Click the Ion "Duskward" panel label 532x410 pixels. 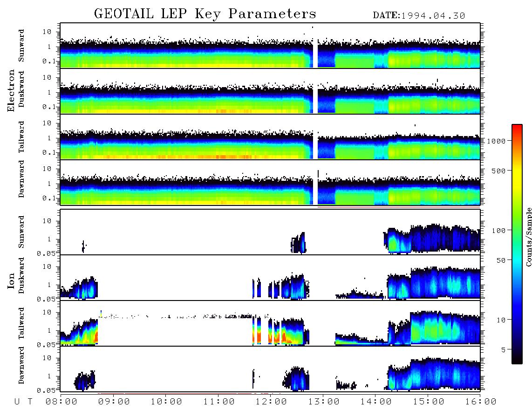21,275
